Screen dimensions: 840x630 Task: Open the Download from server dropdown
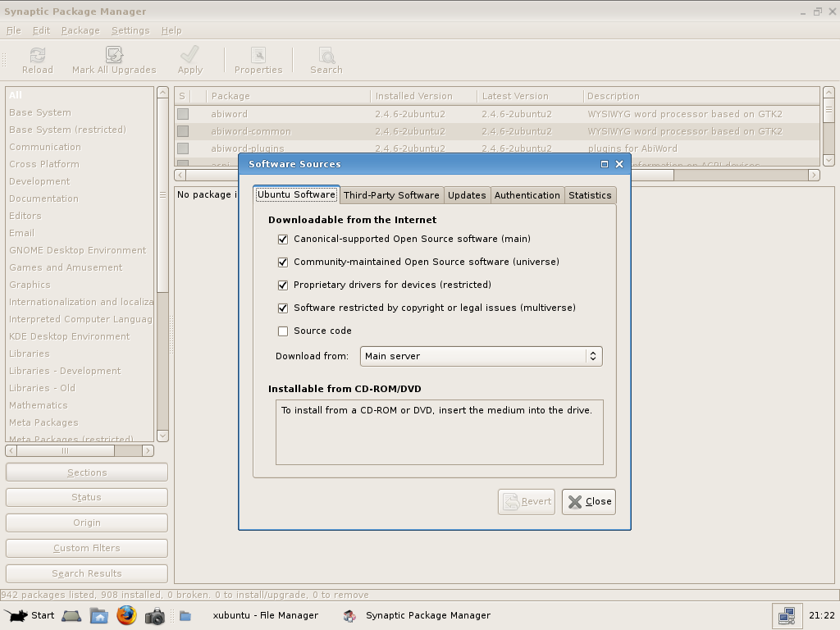[481, 356]
